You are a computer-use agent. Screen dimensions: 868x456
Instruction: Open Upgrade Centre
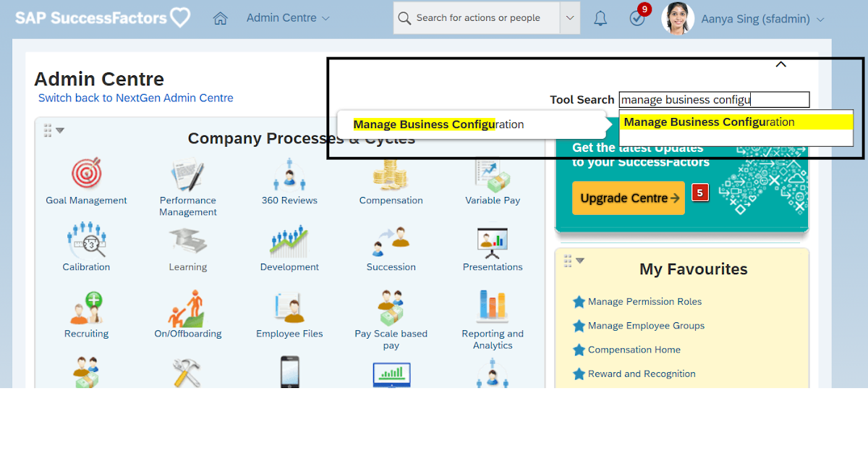628,198
